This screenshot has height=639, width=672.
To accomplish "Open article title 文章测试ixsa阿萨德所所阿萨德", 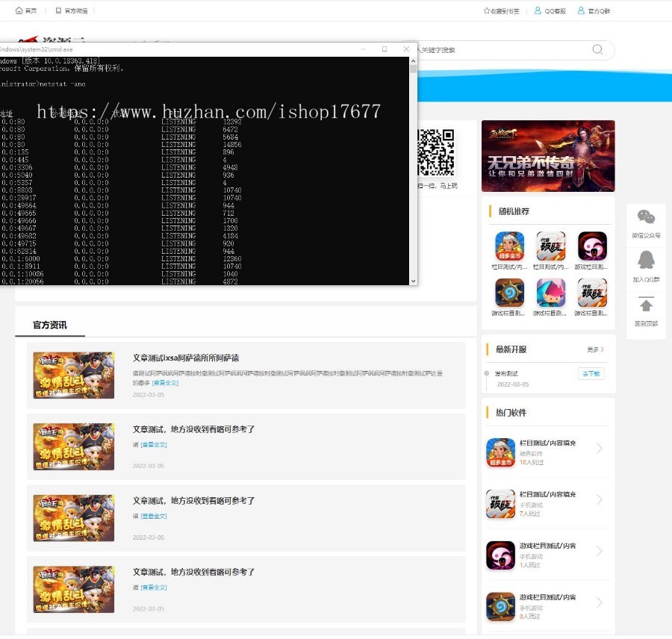I will tap(186, 358).
